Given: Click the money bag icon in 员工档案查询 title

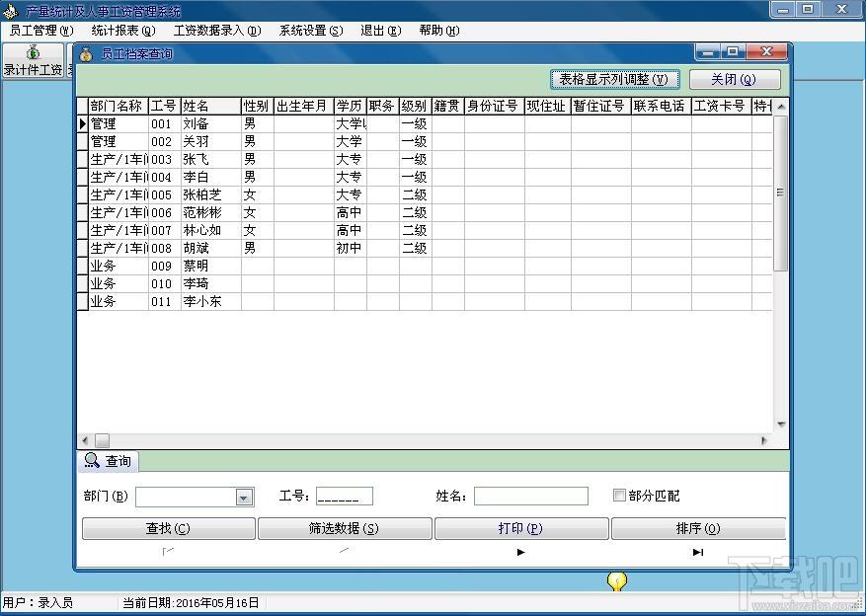Looking at the screenshot, I should click(86, 54).
